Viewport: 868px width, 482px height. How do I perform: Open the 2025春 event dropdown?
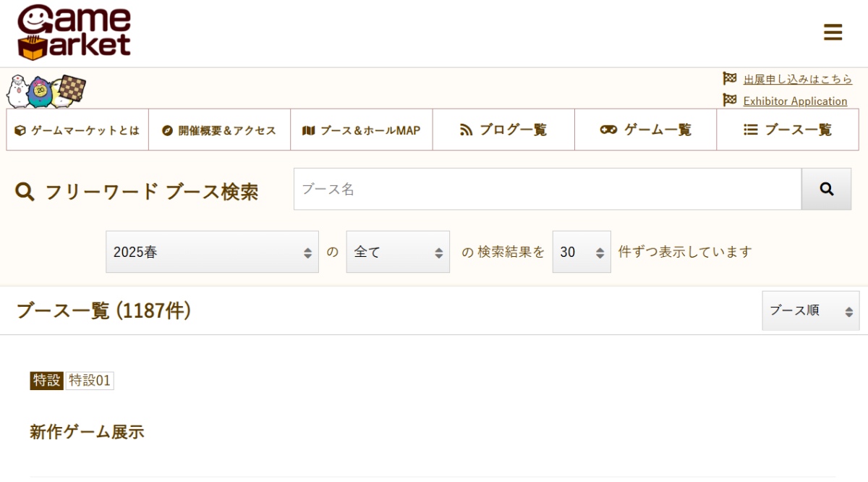[212, 252]
